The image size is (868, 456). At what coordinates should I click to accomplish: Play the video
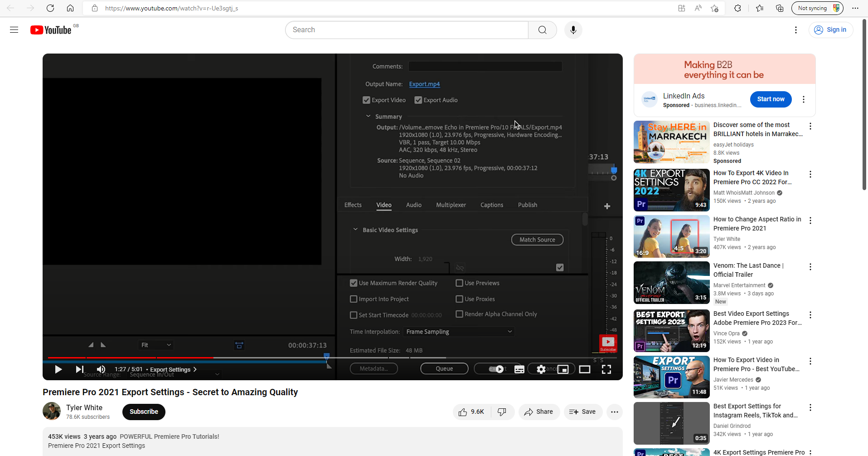click(58, 369)
